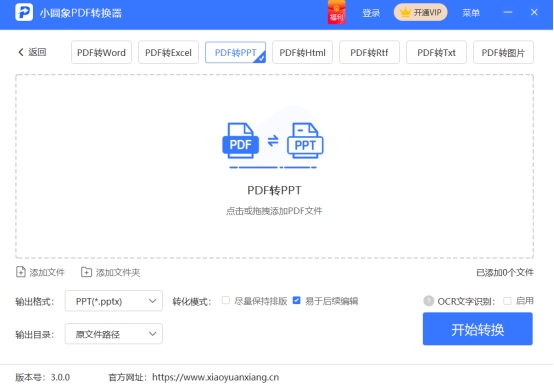Click the swap arrows between PDF and PPT
This screenshot has width=554, height=388.
273,141
